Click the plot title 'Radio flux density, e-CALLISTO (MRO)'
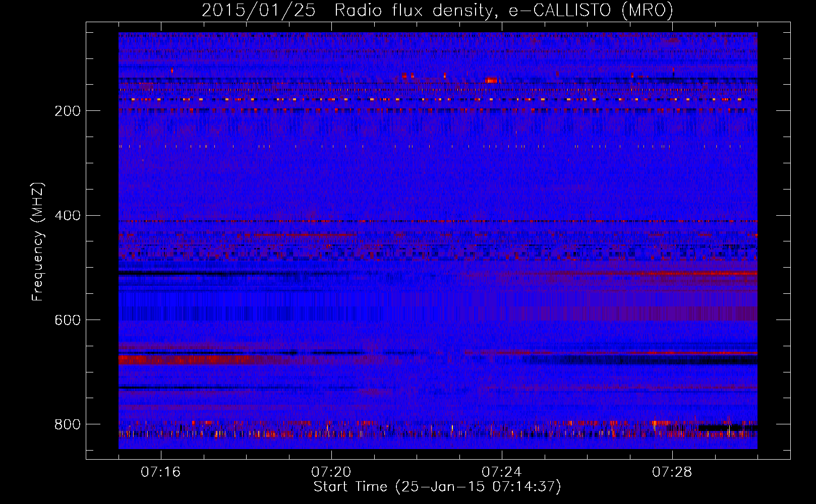 point(504,11)
